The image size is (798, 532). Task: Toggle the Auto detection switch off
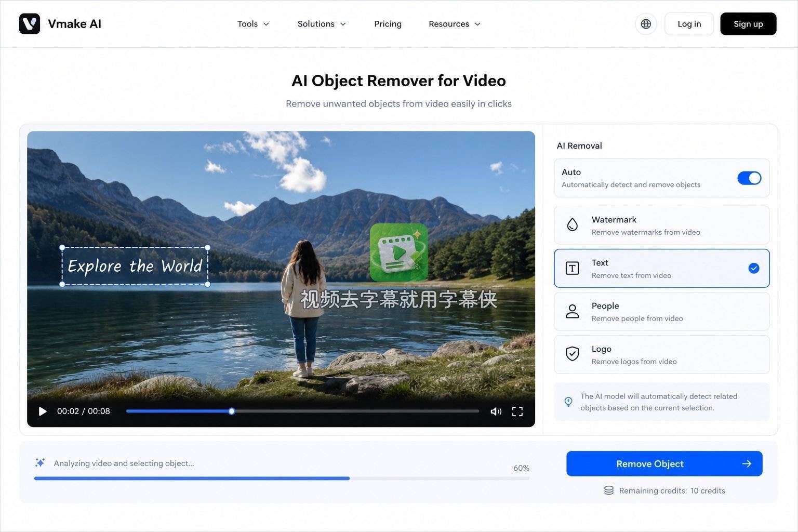(749, 178)
